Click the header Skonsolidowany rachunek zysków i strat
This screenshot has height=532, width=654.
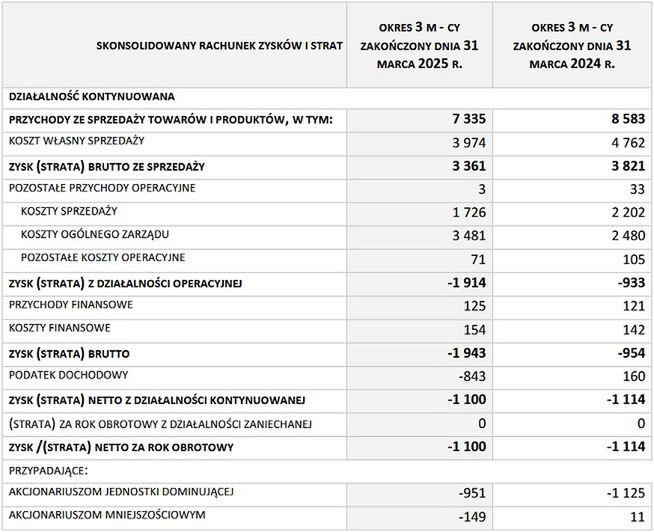pos(219,45)
